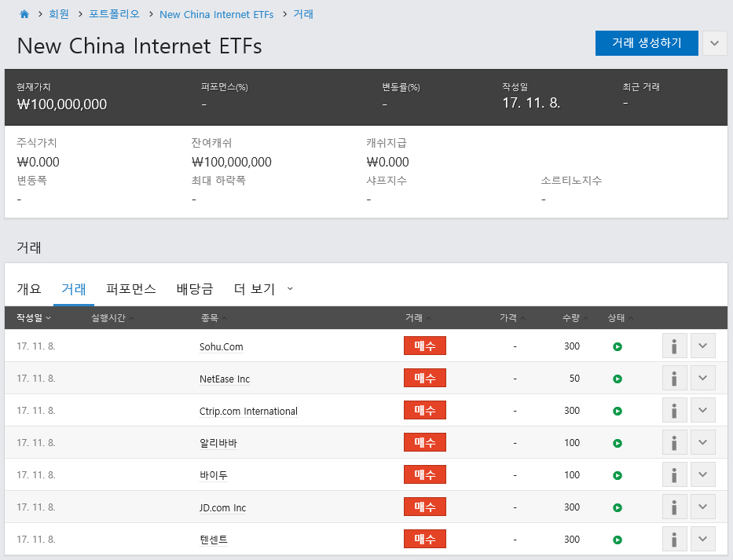Click 매수 badge on Sohu.Com row
The height and width of the screenshot is (560, 733).
425,346
